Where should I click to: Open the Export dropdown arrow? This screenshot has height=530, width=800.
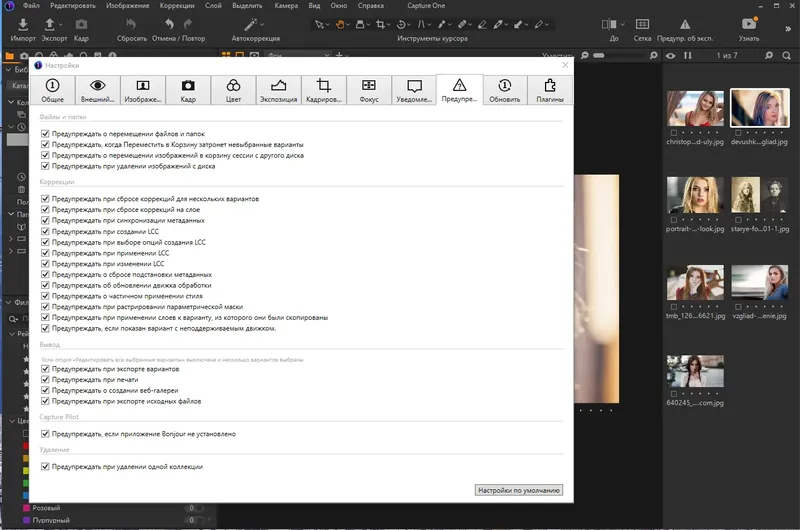[61, 24]
